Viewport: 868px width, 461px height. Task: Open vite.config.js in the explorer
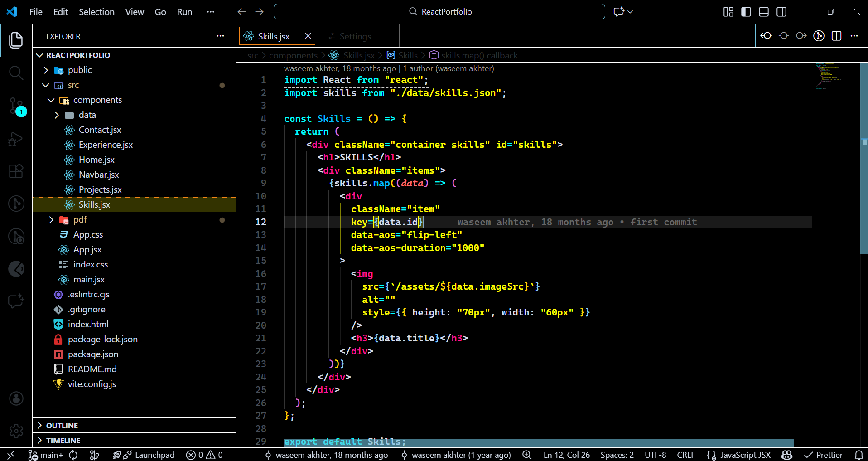(134, 384)
